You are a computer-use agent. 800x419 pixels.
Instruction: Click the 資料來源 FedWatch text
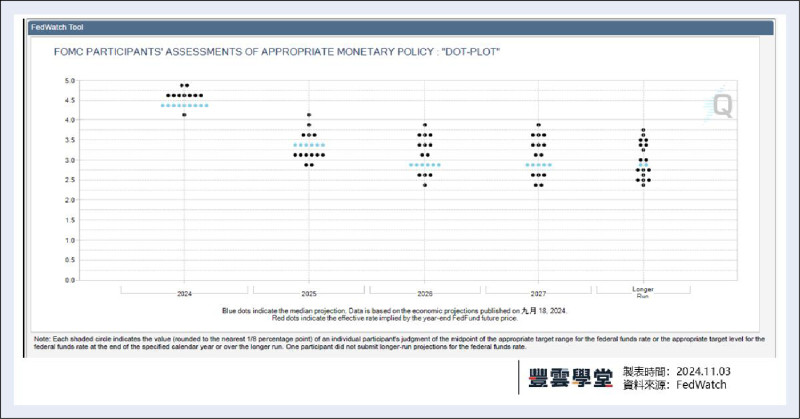(x=674, y=385)
